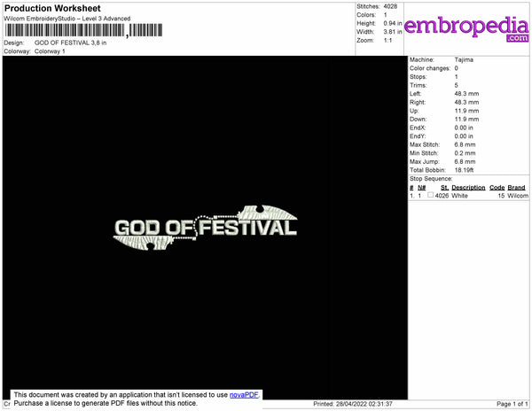The image size is (532, 411).
Task: Click the Trims value 5
Action: (457, 85)
